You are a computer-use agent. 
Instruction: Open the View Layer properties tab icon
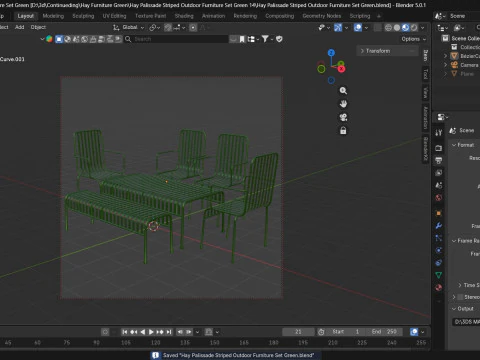pos(439,173)
